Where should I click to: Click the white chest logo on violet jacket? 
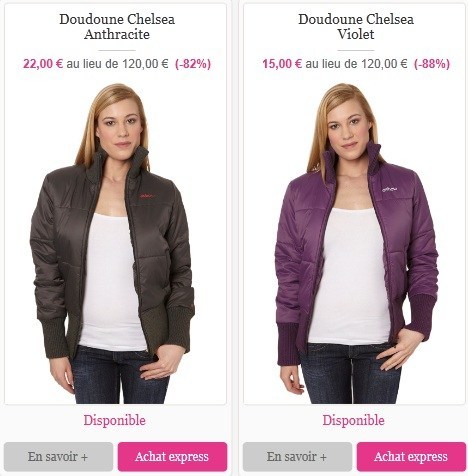tap(390, 190)
